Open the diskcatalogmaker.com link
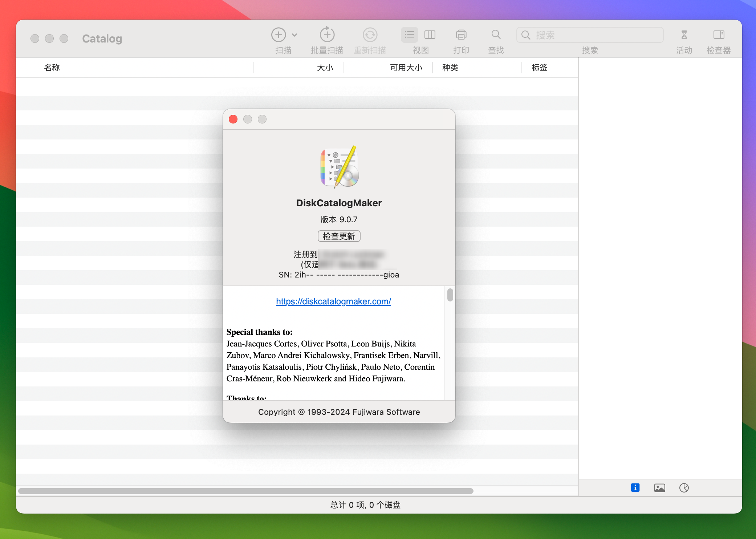This screenshot has height=539, width=756. tap(333, 301)
